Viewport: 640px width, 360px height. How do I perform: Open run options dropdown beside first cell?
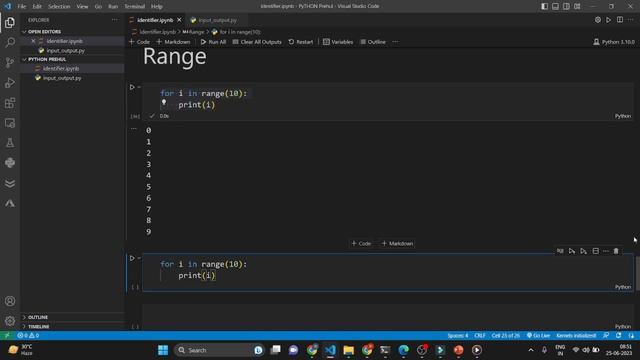pyautogui.click(x=139, y=87)
